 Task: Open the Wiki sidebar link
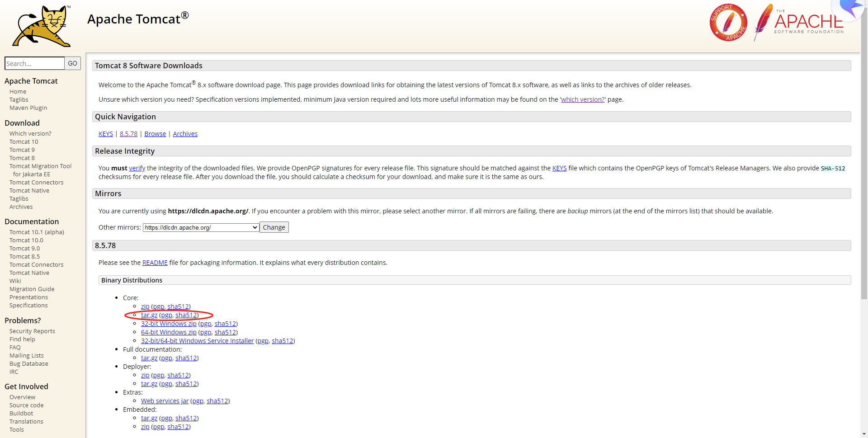[15, 281]
